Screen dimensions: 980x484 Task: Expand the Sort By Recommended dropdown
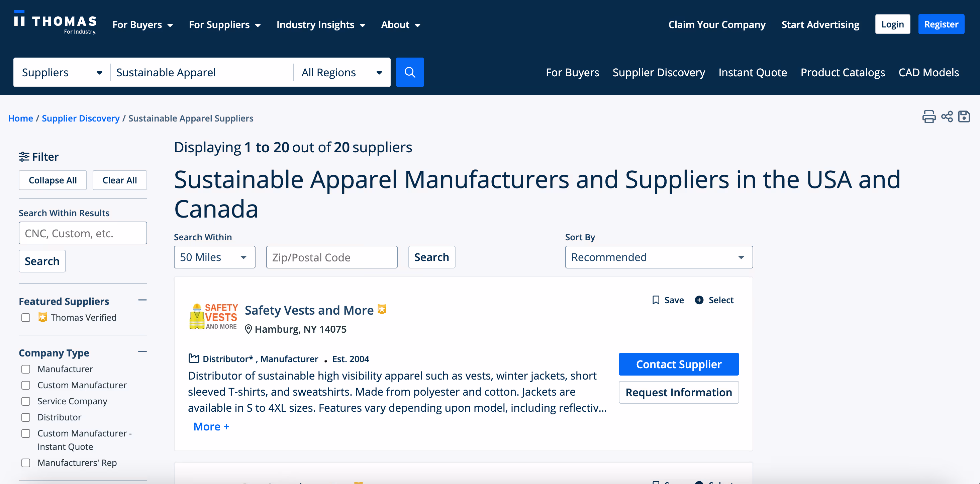(659, 257)
